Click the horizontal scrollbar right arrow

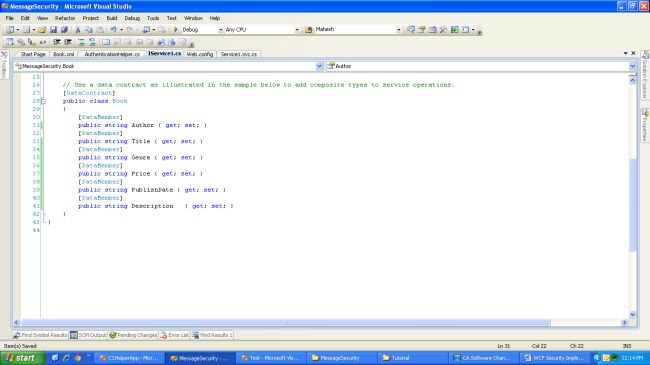tap(625, 322)
